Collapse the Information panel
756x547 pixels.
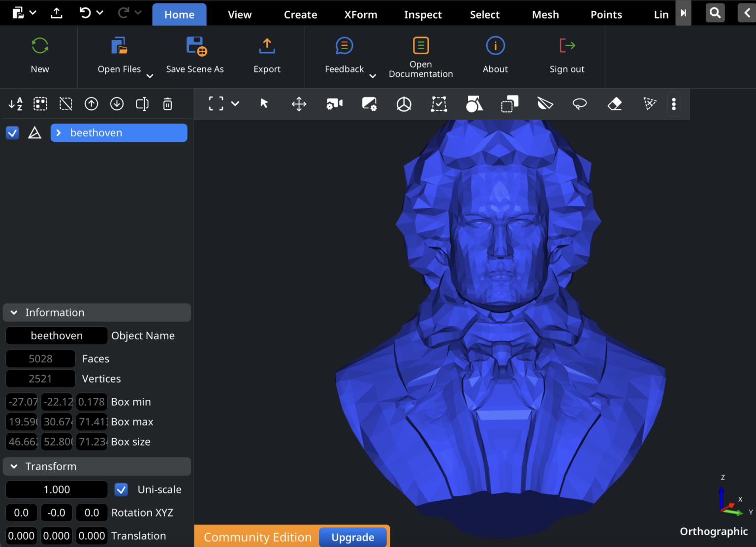[14, 312]
